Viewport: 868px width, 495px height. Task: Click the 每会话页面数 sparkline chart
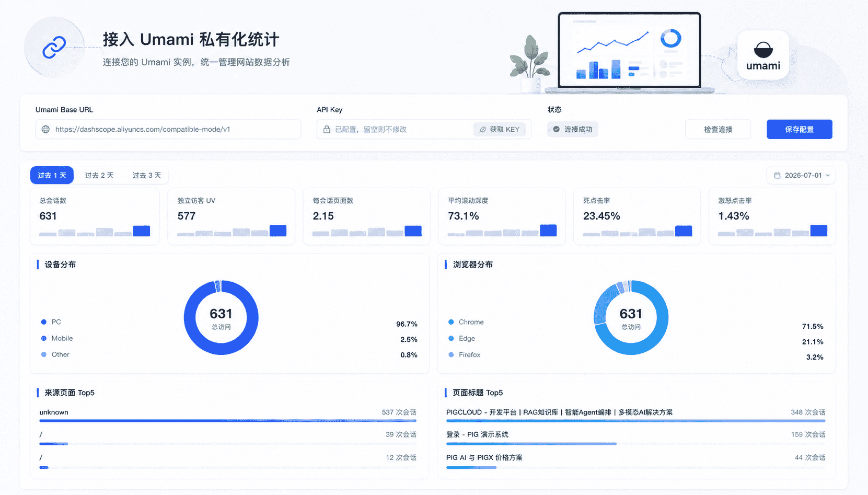[x=367, y=231]
